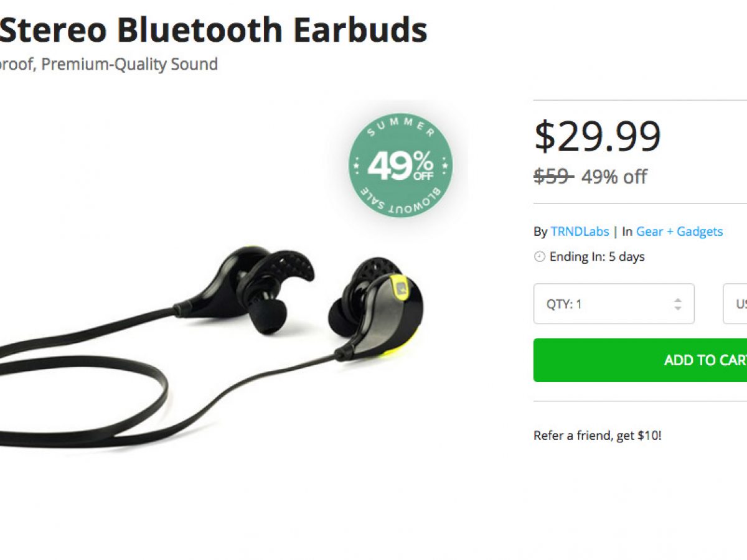
Task: Click the QTY down arrow
Action: tap(678, 308)
